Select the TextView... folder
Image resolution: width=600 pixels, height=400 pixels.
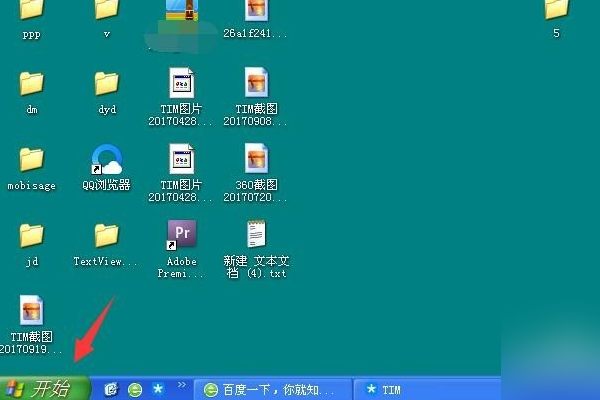click(107, 235)
